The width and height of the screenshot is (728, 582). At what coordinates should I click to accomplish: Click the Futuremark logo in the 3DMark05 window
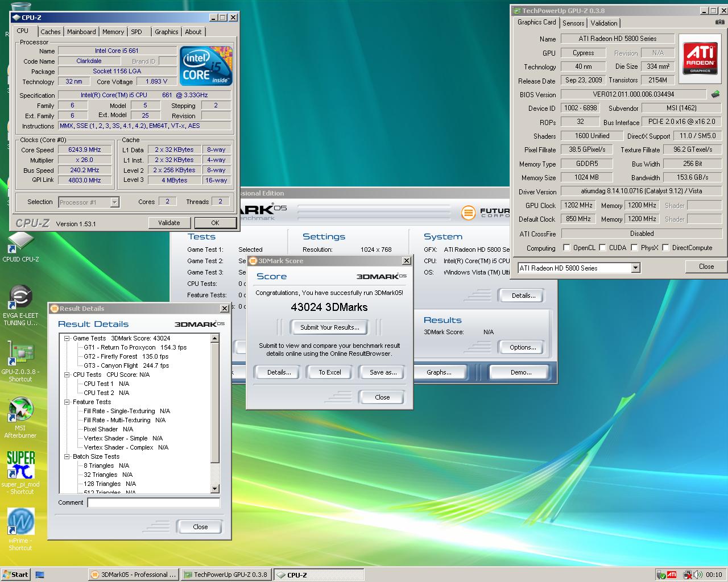click(485, 213)
